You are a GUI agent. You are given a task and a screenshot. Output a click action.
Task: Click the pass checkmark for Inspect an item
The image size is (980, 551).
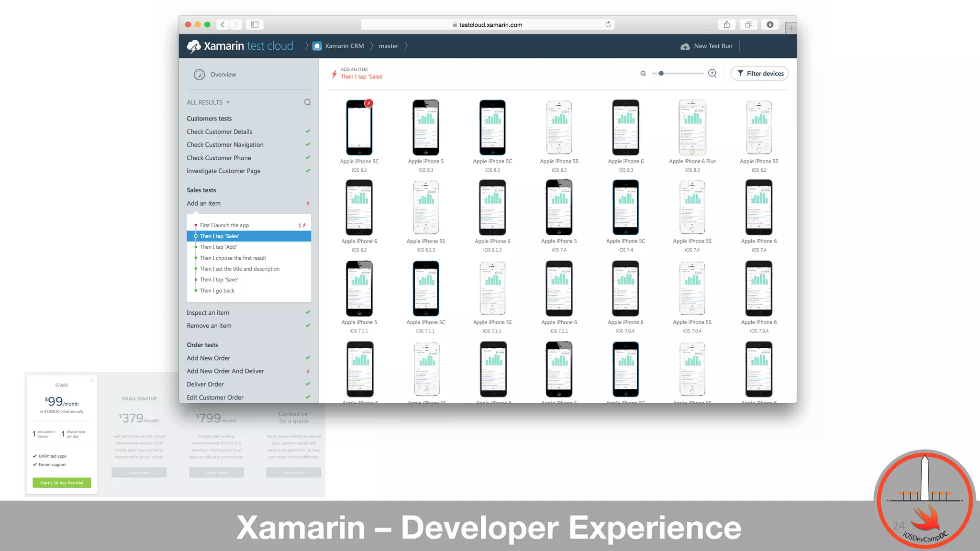[308, 312]
